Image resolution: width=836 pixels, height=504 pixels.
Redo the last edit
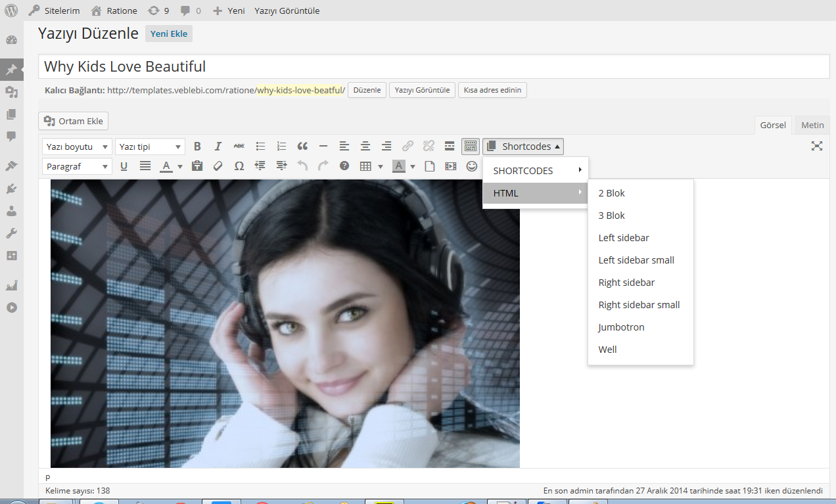click(x=323, y=166)
